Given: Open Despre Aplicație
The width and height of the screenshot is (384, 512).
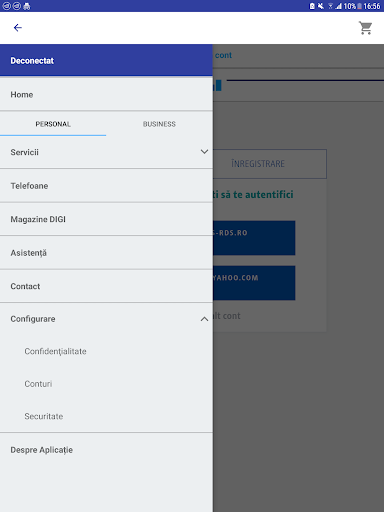Looking at the screenshot, I should tap(106, 450).
